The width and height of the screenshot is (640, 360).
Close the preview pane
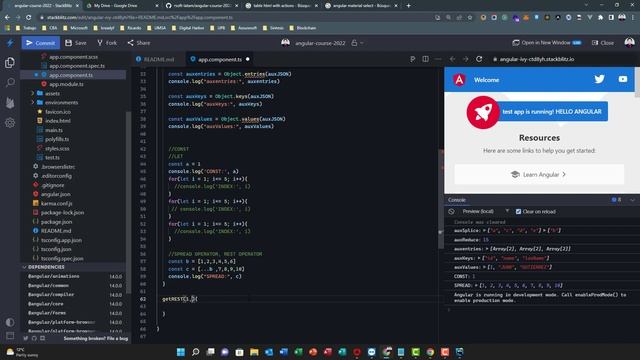pyautogui.click(x=603, y=43)
